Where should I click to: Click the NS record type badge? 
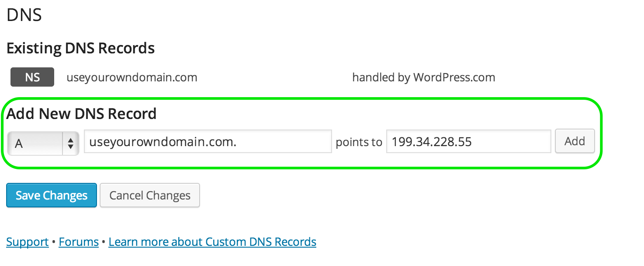click(x=32, y=77)
